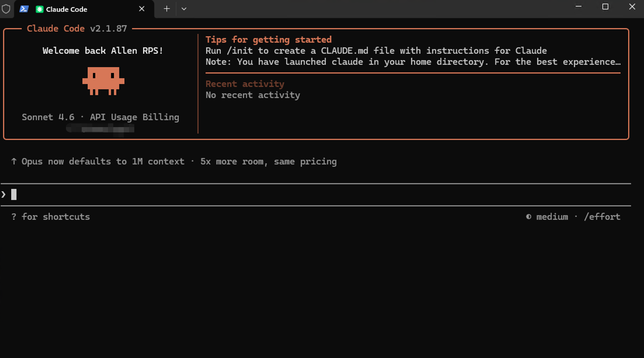Click the 'Recent activity' heading
The image size is (644, 358).
tap(245, 84)
